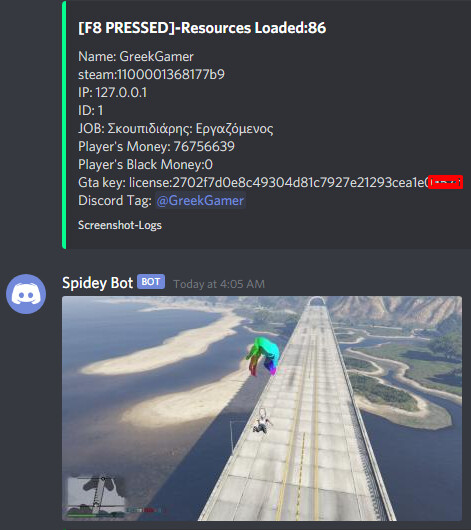The width and height of the screenshot is (471, 530).
Task: Click the Screenshot-Logs footer text
Action: click(x=120, y=225)
